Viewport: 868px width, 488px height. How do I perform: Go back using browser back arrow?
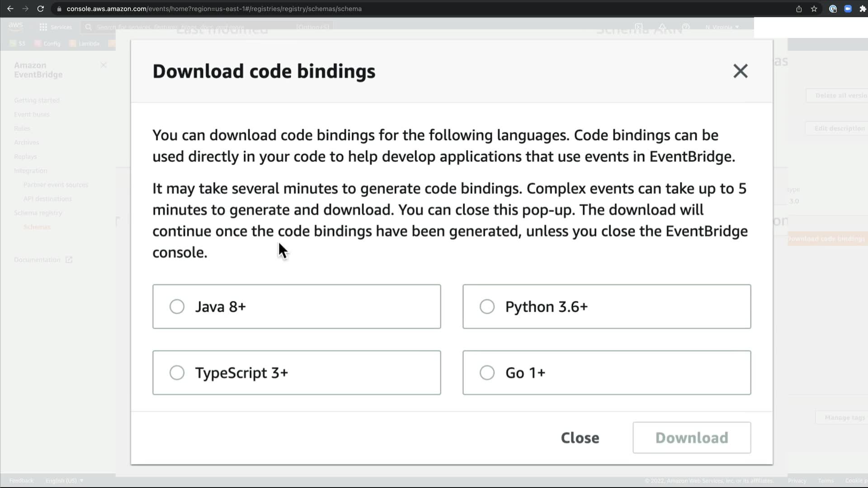point(10,9)
